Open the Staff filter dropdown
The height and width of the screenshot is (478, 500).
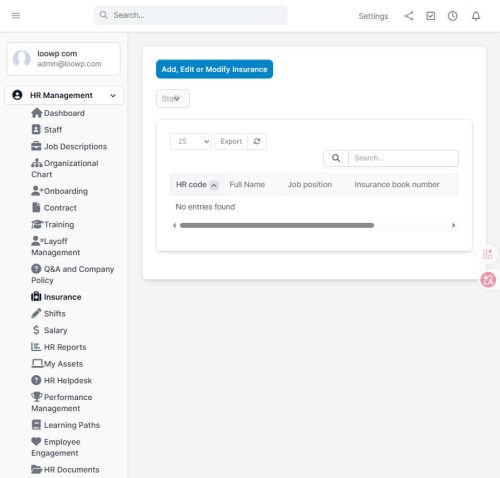(173, 99)
